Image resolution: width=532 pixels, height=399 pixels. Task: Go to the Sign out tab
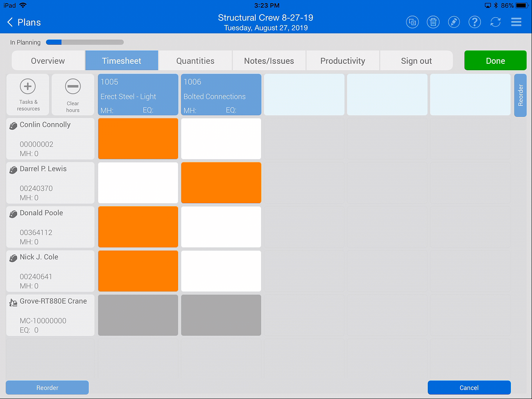[416, 61]
